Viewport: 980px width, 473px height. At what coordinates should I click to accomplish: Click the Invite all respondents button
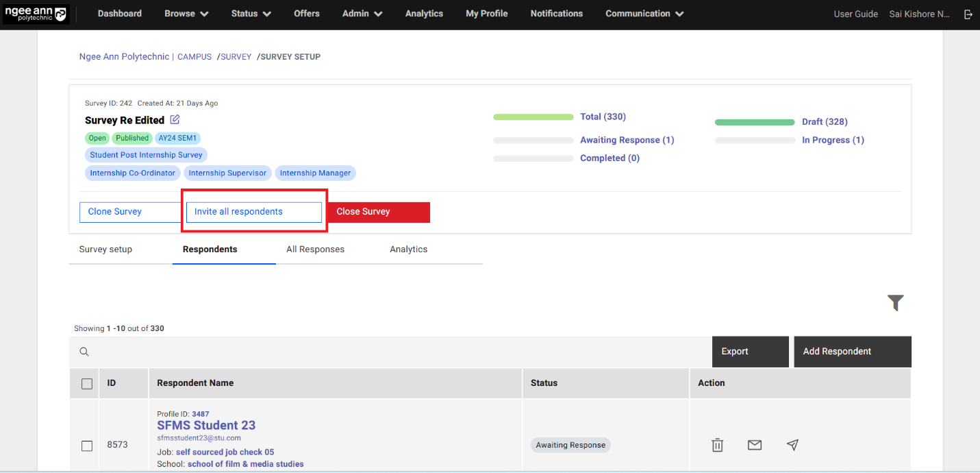253,212
